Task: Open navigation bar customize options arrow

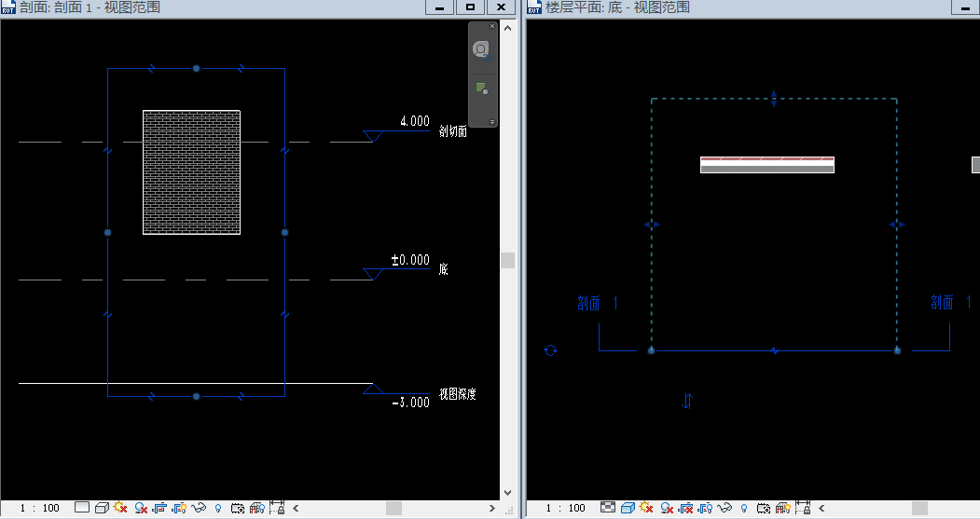Action: pos(492,122)
